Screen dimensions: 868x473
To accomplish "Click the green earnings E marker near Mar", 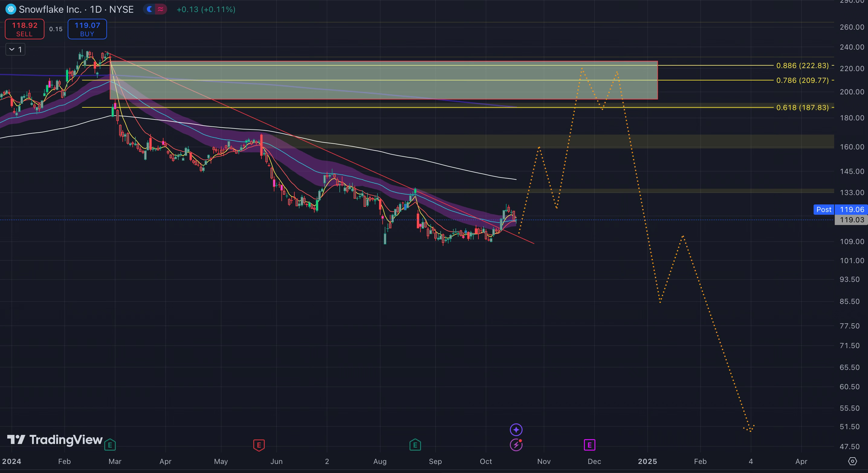I will coord(110,445).
